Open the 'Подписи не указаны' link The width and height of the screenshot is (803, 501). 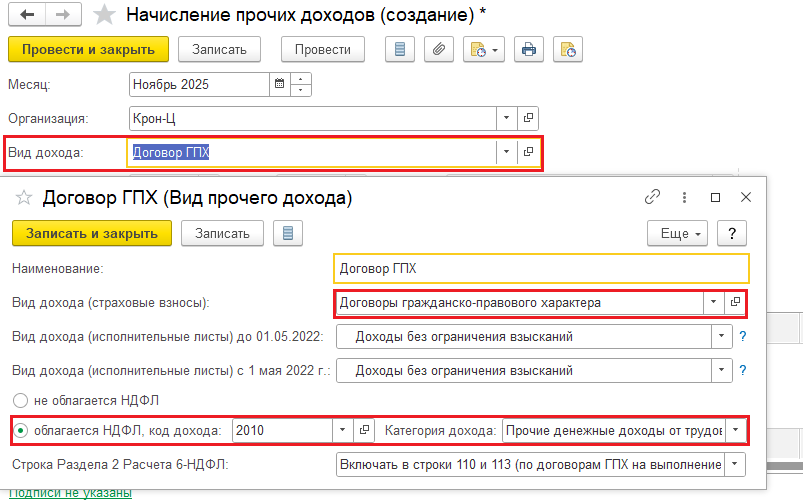pyautogui.click(x=70, y=493)
